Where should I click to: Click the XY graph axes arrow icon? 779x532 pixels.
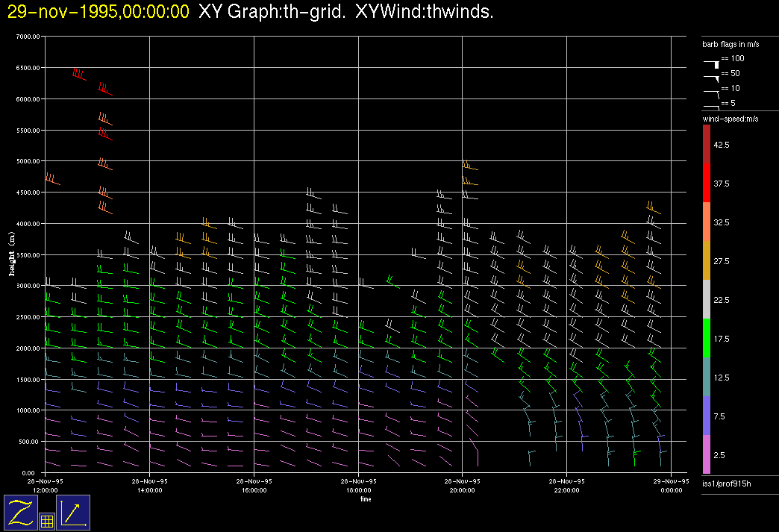coord(73,513)
